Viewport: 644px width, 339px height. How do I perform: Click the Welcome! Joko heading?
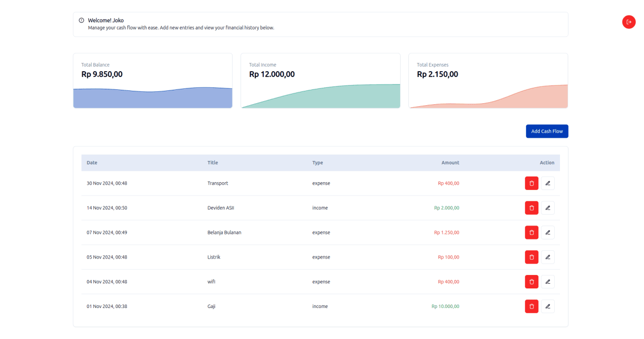(x=106, y=21)
